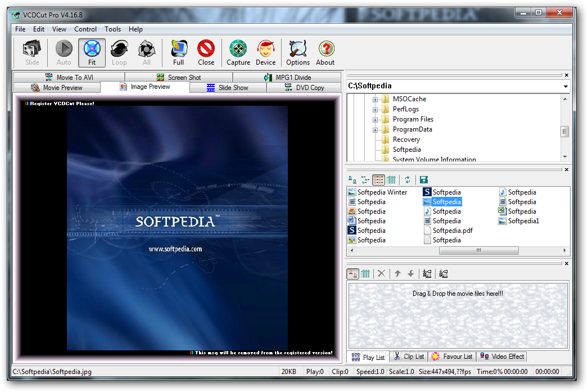
Task: Click the first camera icon in play list toolbar
Action: (x=427, y=274)
